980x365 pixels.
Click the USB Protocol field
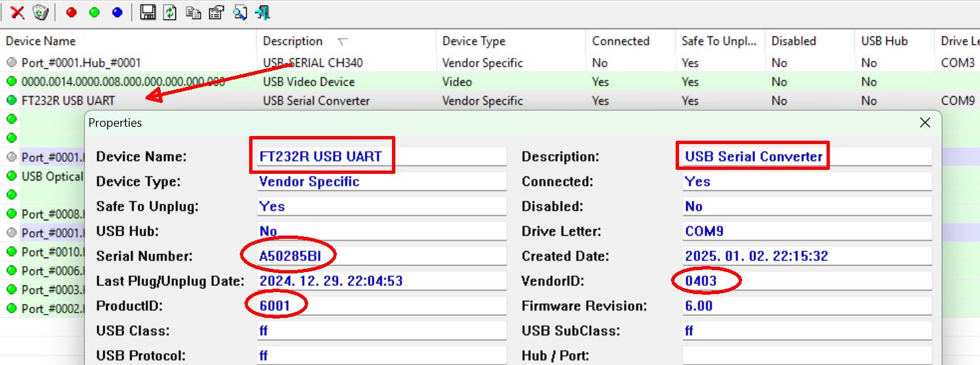point(381,356)
